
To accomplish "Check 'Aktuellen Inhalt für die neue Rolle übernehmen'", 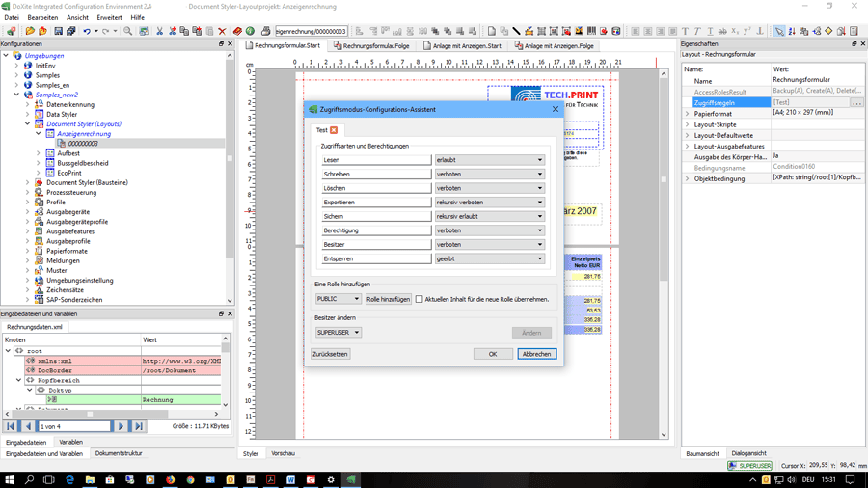I will point(420,299).
